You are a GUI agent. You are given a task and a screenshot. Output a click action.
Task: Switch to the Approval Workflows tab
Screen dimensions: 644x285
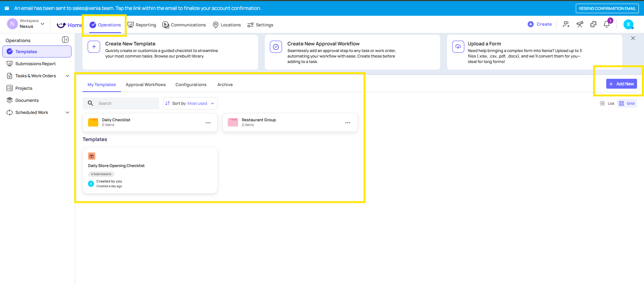click(x=146, y=85)
